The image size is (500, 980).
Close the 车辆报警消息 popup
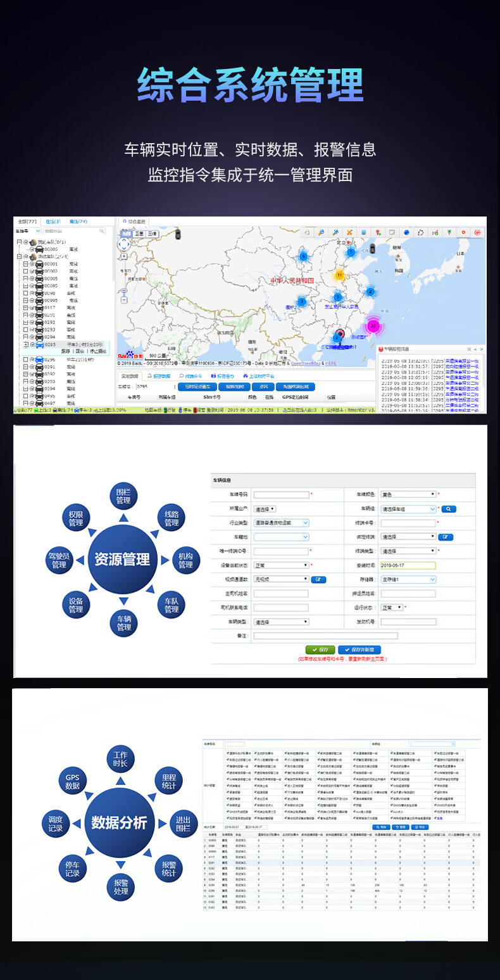click(x=482, y=349)
